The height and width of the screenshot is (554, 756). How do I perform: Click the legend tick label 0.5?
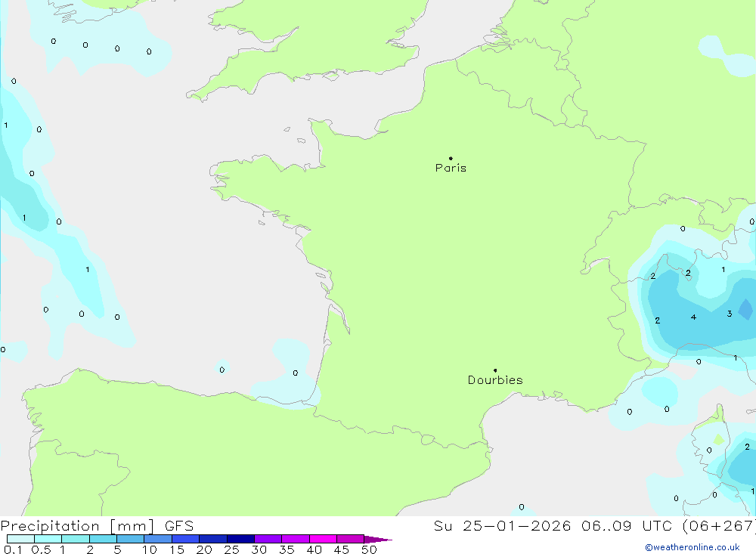[41, 549]
